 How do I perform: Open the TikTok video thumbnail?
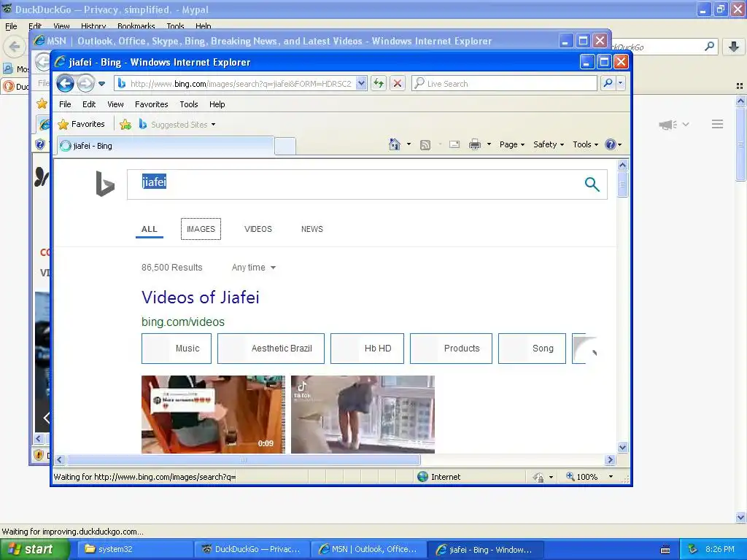pos(363,414)
